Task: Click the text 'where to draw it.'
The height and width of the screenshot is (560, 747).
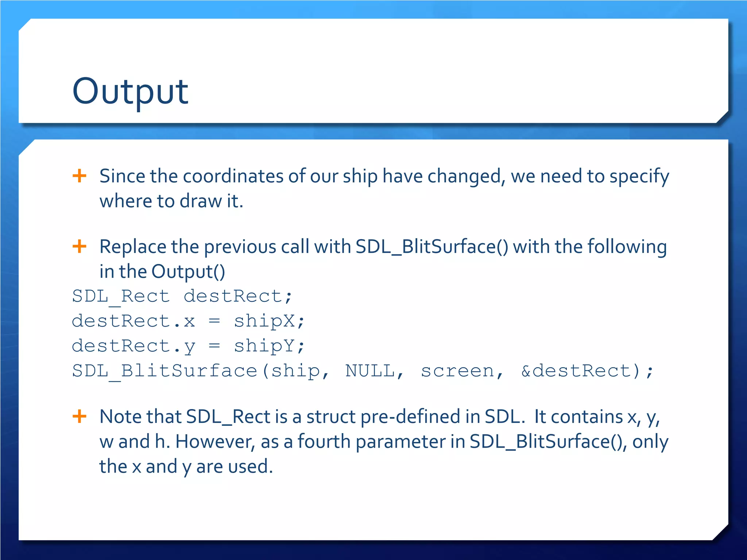Action: (x=171, y=201)
